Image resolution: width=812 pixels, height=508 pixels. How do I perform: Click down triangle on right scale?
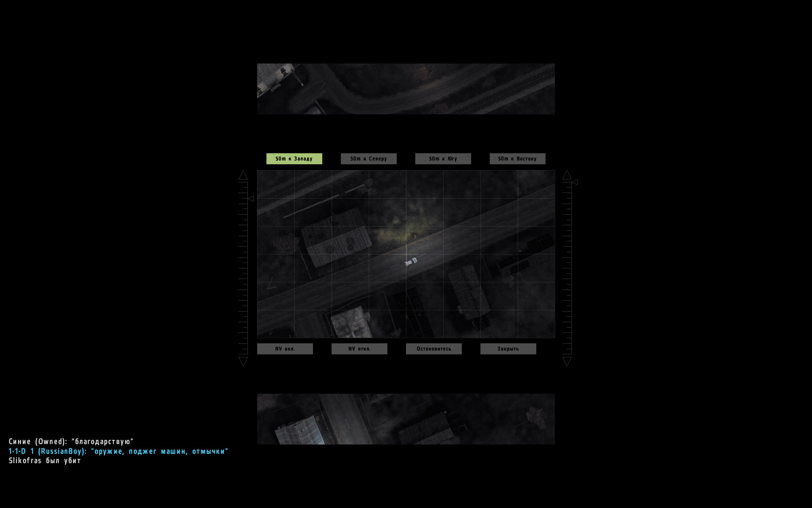click(567, 361)
